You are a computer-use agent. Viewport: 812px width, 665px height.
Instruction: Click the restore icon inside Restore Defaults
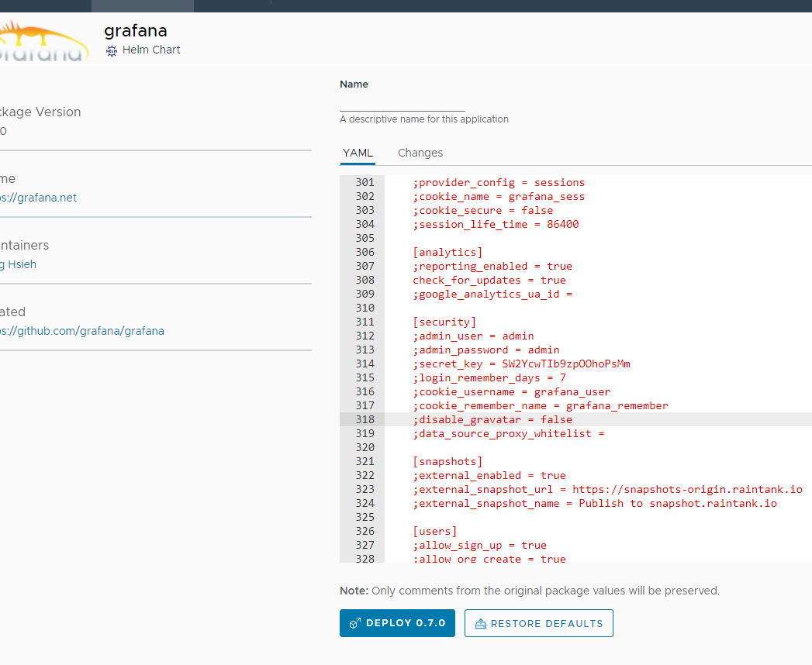[x=480, y=623]
